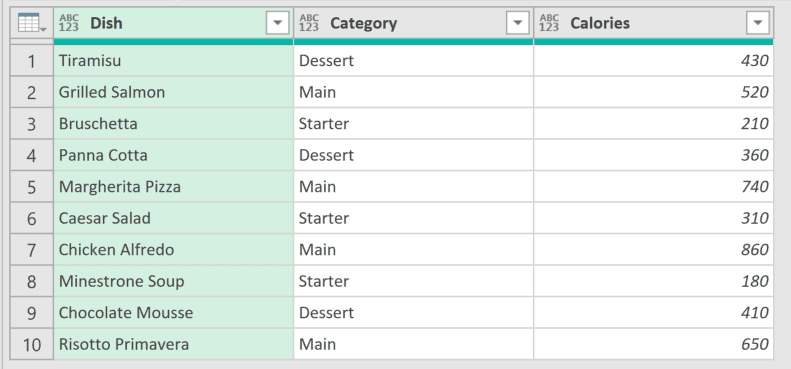Click the Chocolate Mousse cell
This screenshot has height=369, width=791.
pyautogui.click(x=174, y=313)
